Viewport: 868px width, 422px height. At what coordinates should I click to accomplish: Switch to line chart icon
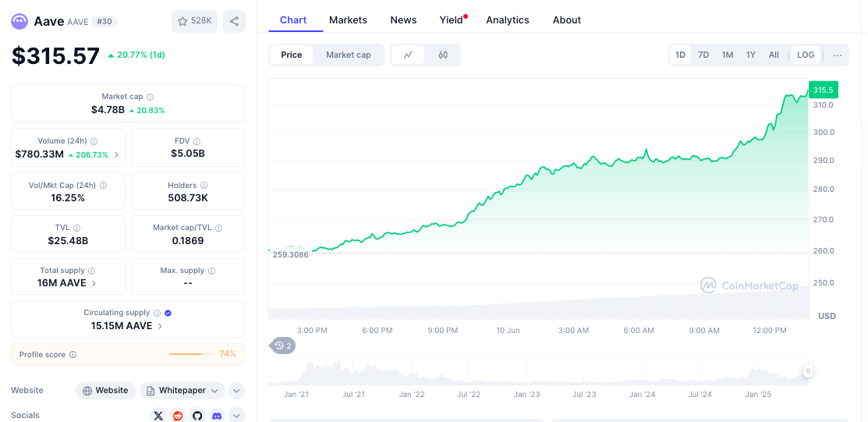[408, 55]
